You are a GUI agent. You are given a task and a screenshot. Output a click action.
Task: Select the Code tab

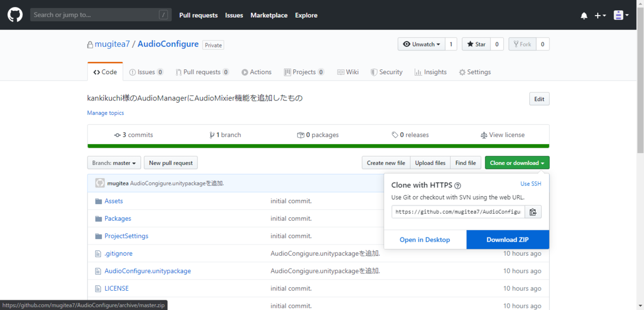click(105, 72)
